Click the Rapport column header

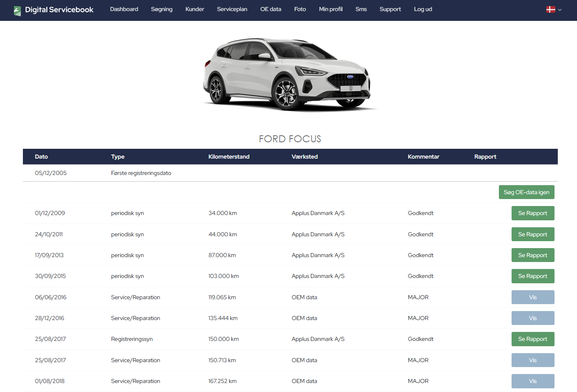[485, 157]
